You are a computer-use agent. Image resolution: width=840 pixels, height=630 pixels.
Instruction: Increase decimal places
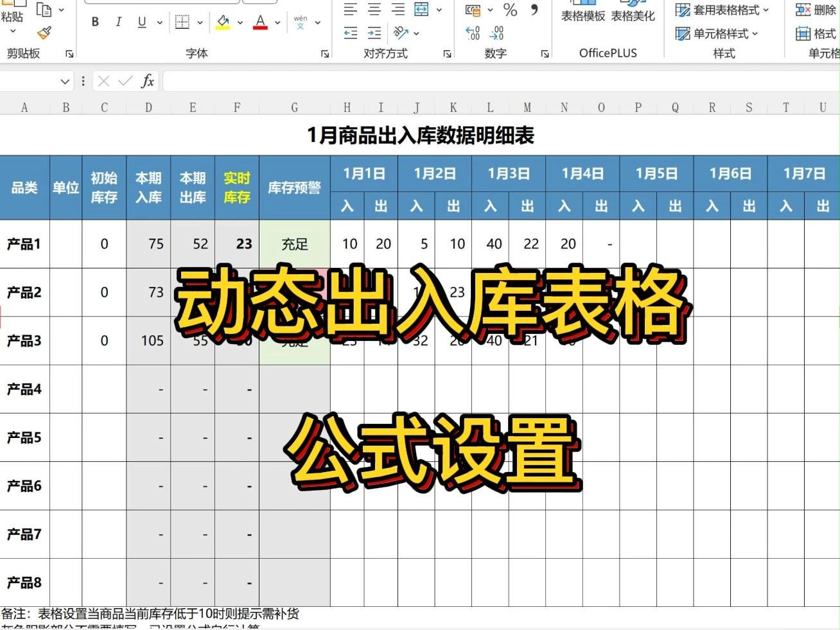[473, 33]
